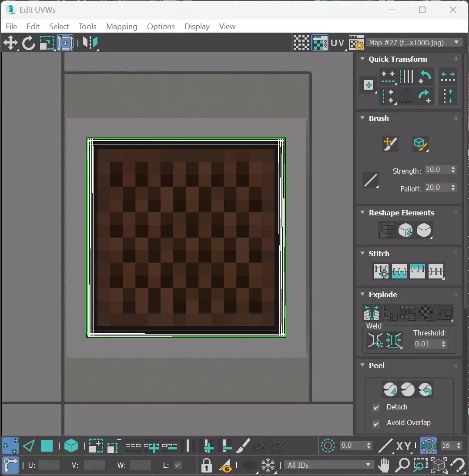Click Weld Selected Subobjects icon
469x476 pixels.
pyautogui.click(x=394, y=340)
